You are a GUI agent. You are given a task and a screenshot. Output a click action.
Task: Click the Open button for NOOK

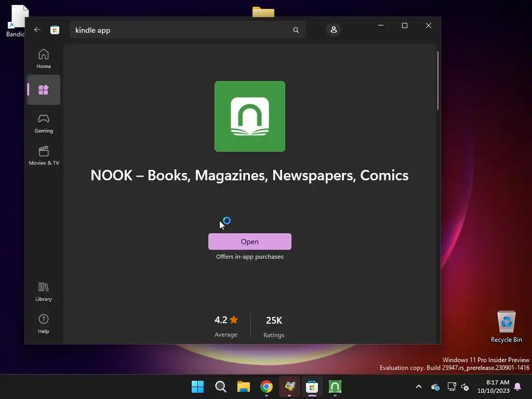(x=250, y=242)
